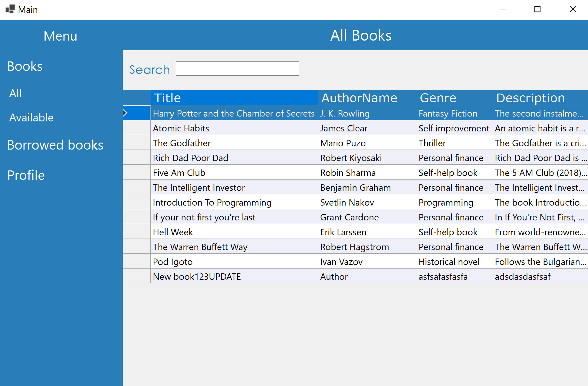This screenshot has height=386, width=588.
Task: Click inside the Search text box
Action: coord(237,69)
